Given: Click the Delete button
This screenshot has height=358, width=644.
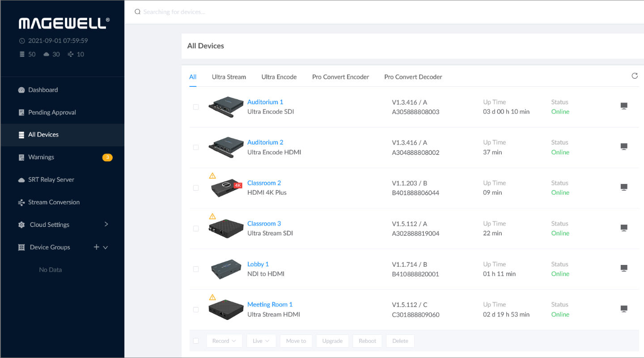Looking at the screenshot, I should tap(400, 341).
